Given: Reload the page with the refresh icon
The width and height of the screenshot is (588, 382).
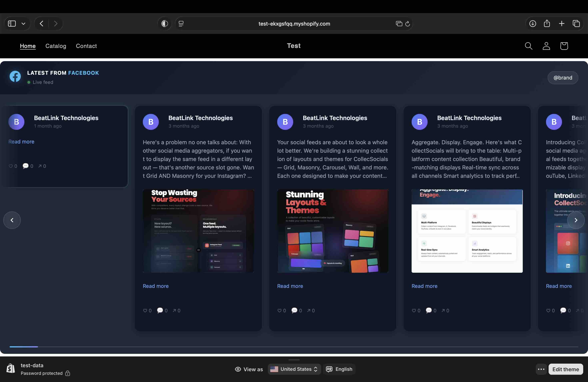Looking at the screenshot, I should click(408, 24).
